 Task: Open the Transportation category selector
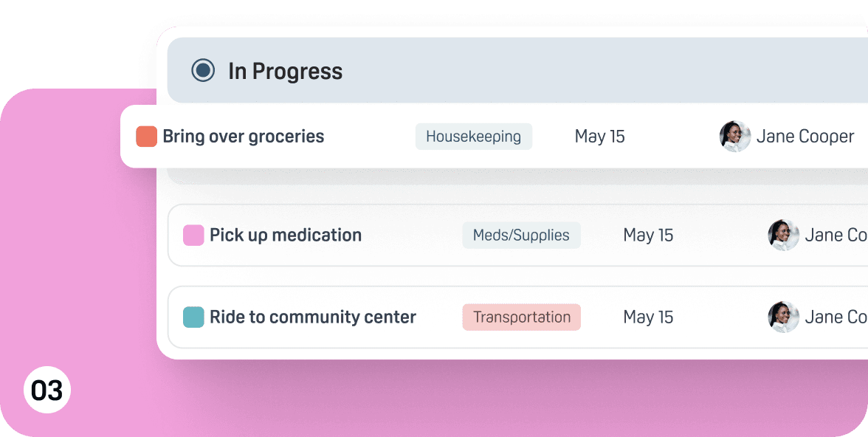[x=521, y=317]
